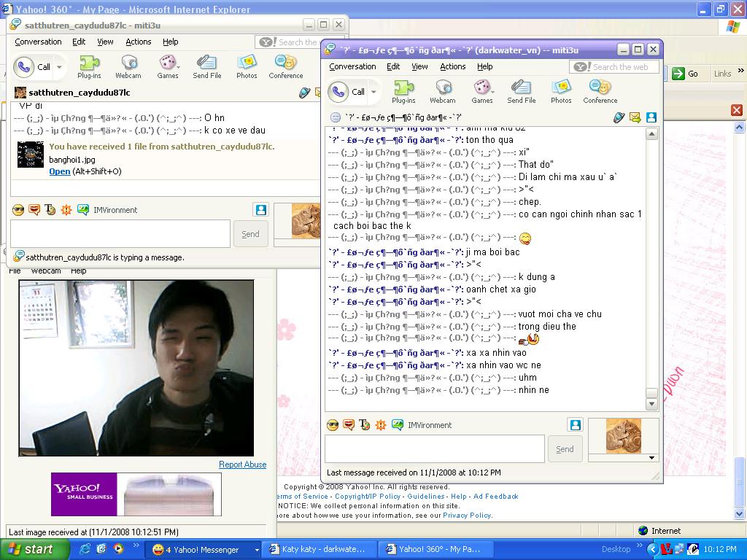
Task: Click Webcam icon in darkwater_vn chat window
Action: coord(442,91)
